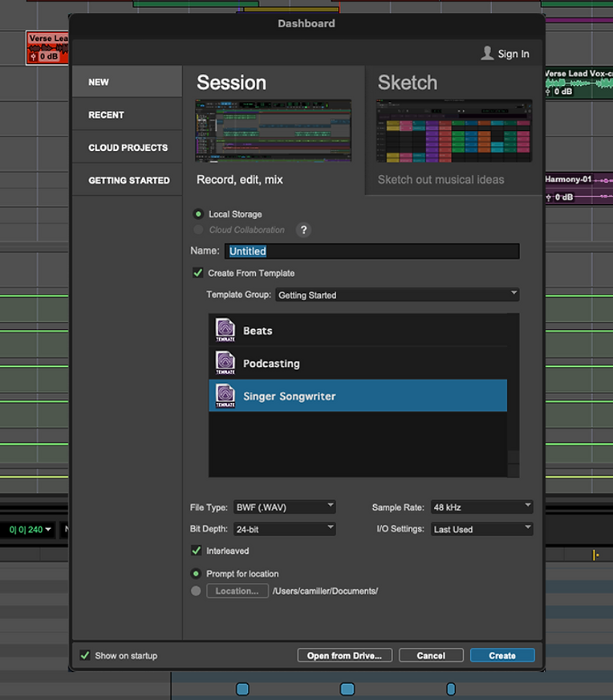Viewport: 613px width, 700px height.
Task: Select the Session document type
Action: pos(274,130)
